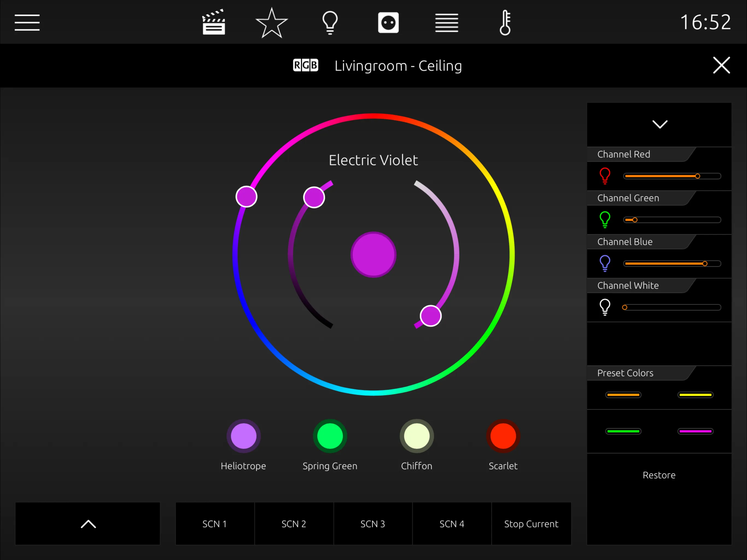Click the Channel White label
Screen dimensions: 747x560
point(628,285)
